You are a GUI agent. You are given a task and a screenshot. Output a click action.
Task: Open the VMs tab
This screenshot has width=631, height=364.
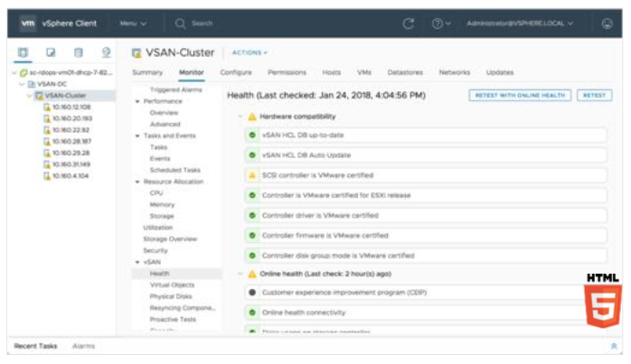tap(364, 72)
